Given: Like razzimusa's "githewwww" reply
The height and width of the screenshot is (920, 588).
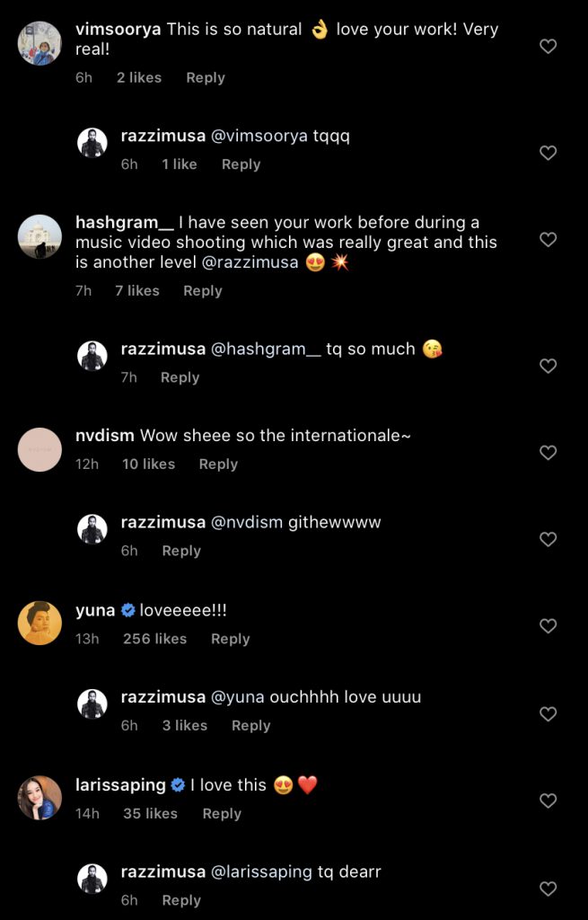Looking at the screenshot, I should point(548,539).
